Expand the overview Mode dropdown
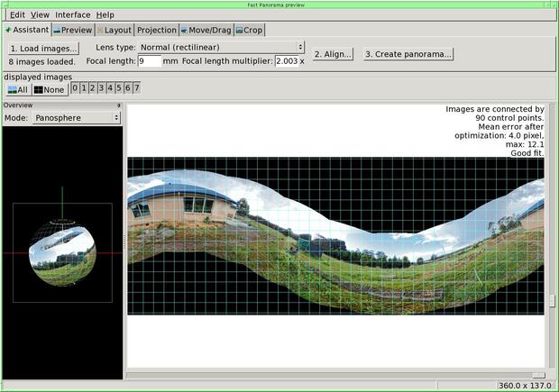The image size is (559, 392). coord(76,117)
